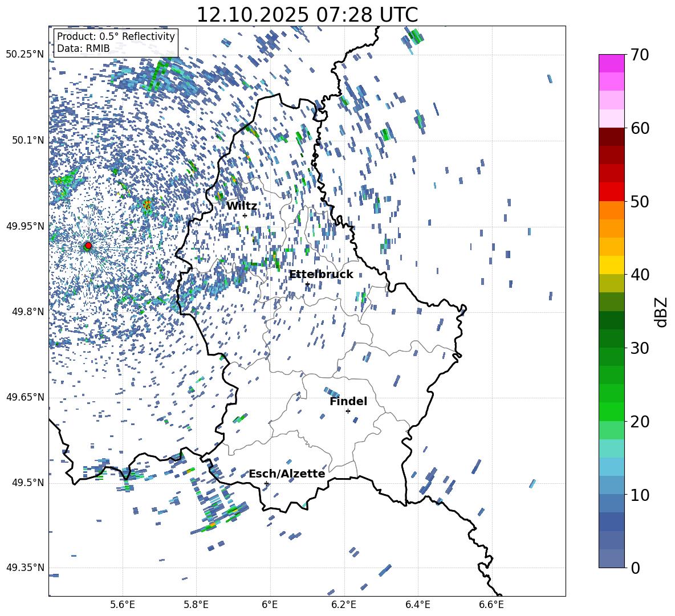This screenshot has height=616, width=675.
Task: Click the 'Ettelbruck' city label
Action: coord(321,274)
